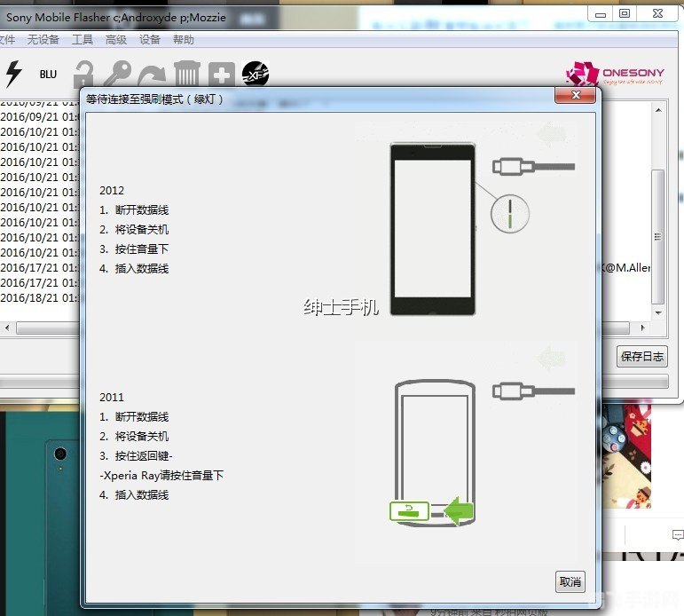This screenshot has width=684, height=616.
Task: Click the ONESONY logo
Action: (616, 74)
